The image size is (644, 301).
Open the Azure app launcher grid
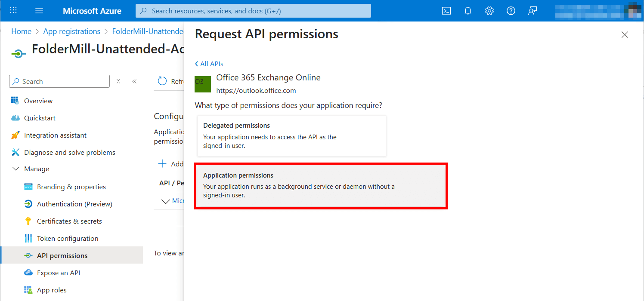[13, 10]
